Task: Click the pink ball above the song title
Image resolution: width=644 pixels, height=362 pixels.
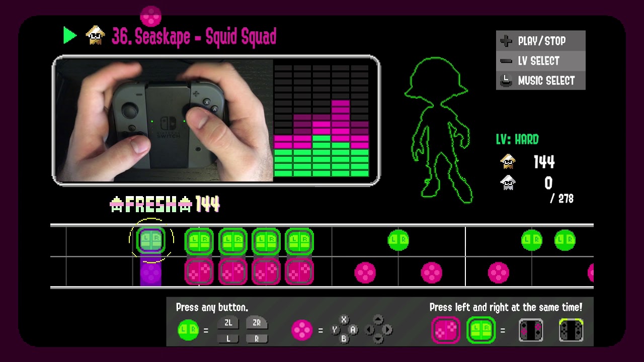Action: pyautogui.click(x=150, y=16)
